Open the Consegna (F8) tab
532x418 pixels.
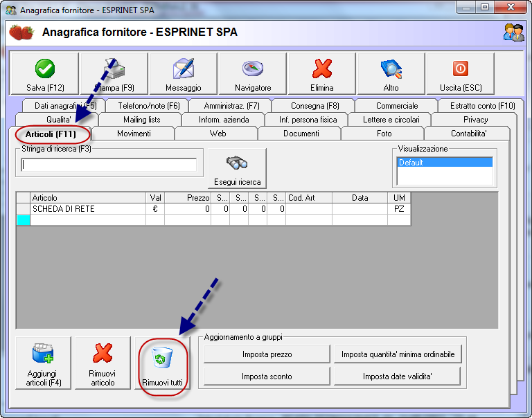tap(315, 106)
